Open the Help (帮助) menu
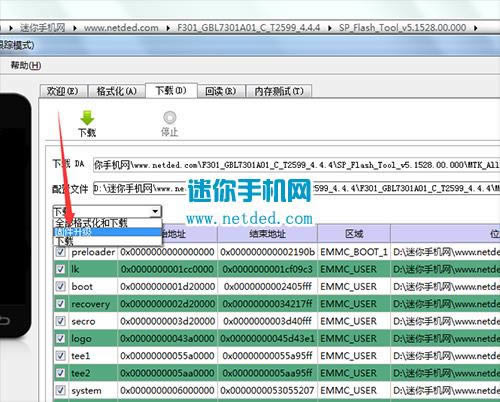 26,65
